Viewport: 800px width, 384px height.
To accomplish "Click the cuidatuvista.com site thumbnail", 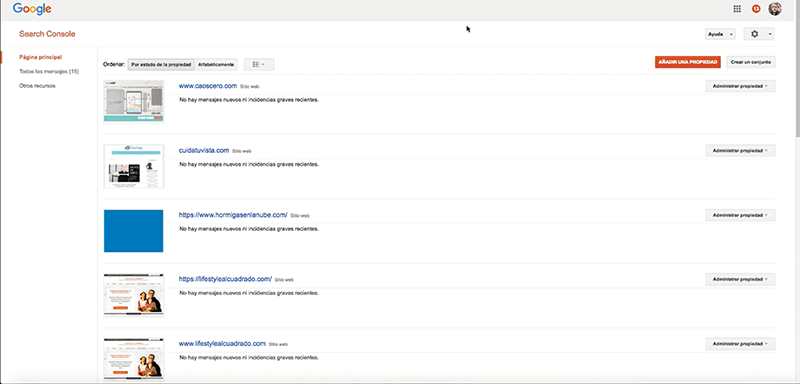I will [134, 166].
